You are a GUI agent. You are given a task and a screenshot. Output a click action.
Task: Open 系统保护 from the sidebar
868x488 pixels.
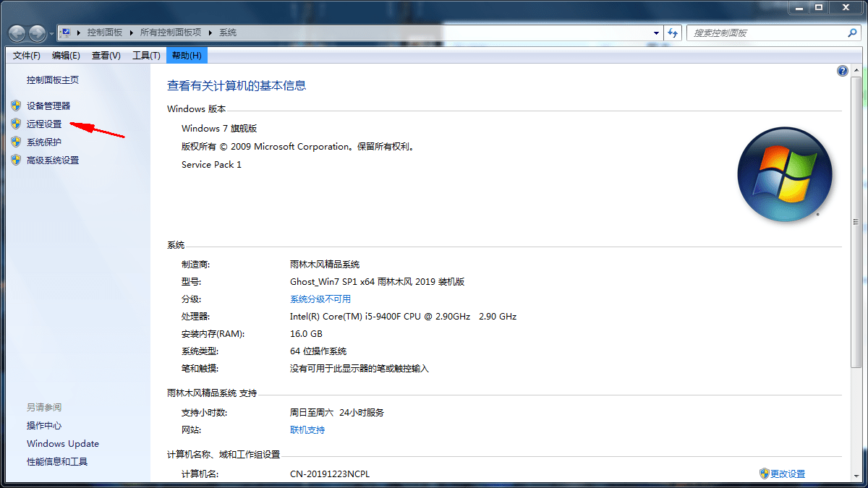click(44, 142)
